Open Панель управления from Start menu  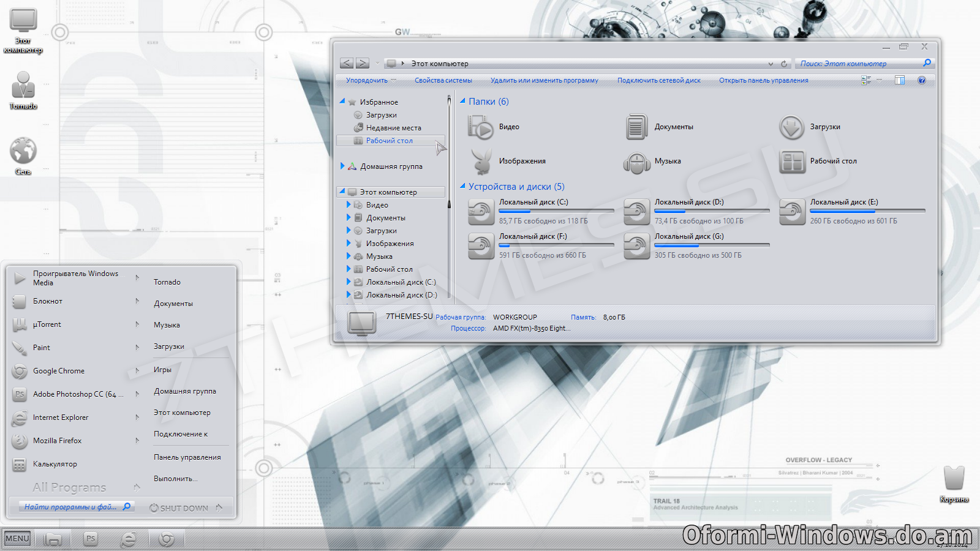point(187,457)
